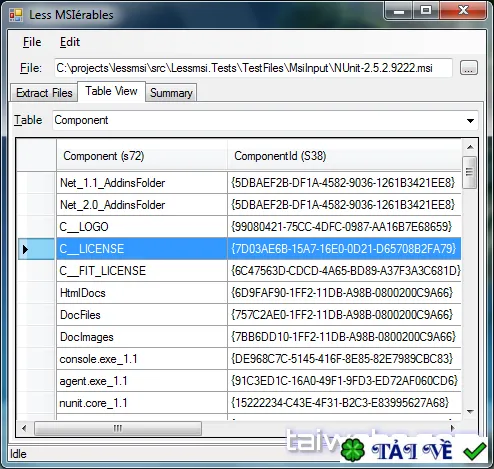This screenshot has width=494, height=469.
Task: Open the Table dropdown arrow
Action: (470, 121)
